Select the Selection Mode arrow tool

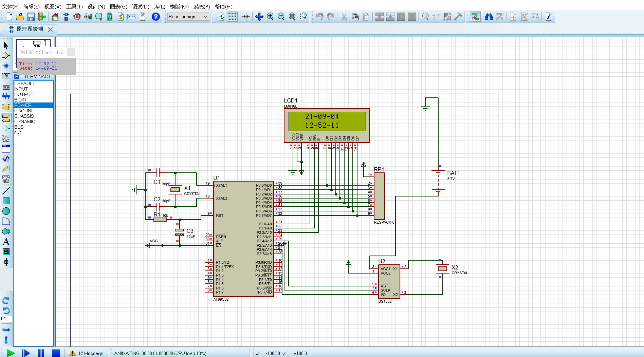[x=6, y=45]
